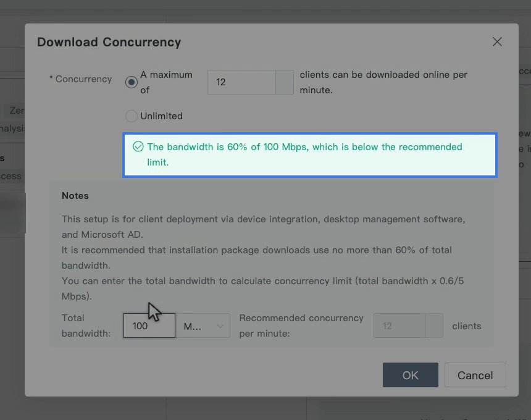Click the Total bandwidth input field
The image size is (531, 420).
click(x=149, y=325)
